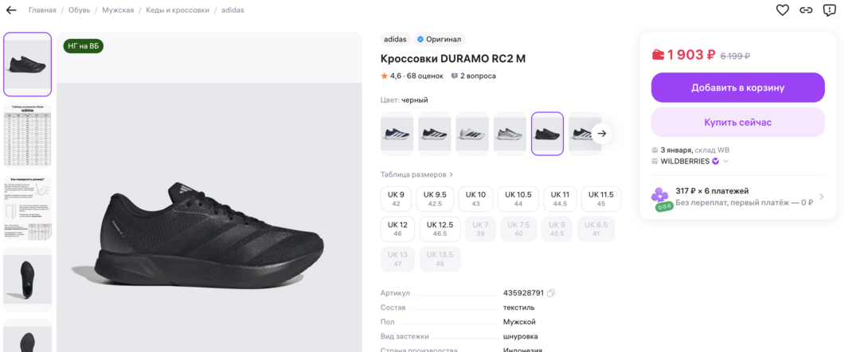The height and width of the screenshot is (352, 868).
Task: Expand the 6 payments installment details
Action: click(821, 197)
